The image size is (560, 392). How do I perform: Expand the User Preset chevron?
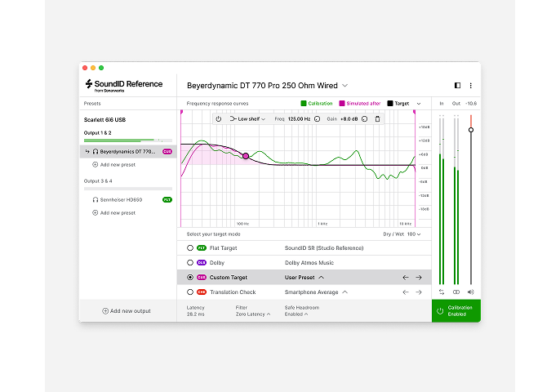point(321,278)
